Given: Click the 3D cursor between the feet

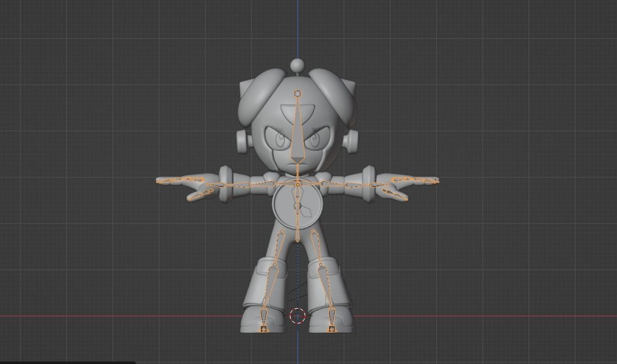Looking at the screenshot, I should (297, 316).
